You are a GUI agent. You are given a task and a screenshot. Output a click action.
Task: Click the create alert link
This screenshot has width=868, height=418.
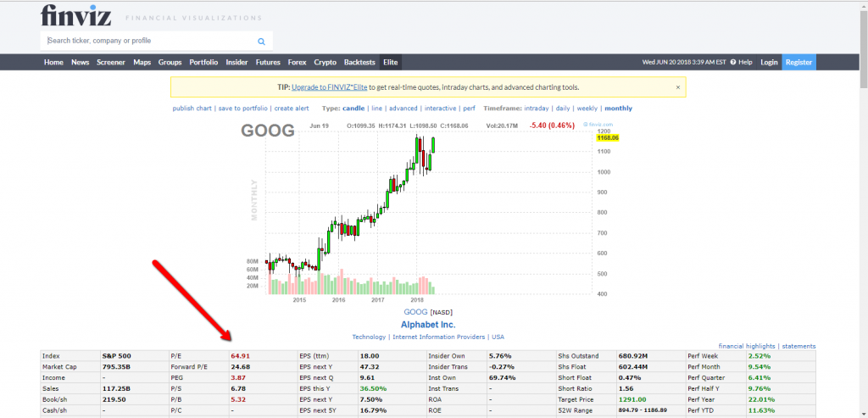pos(292,109)
